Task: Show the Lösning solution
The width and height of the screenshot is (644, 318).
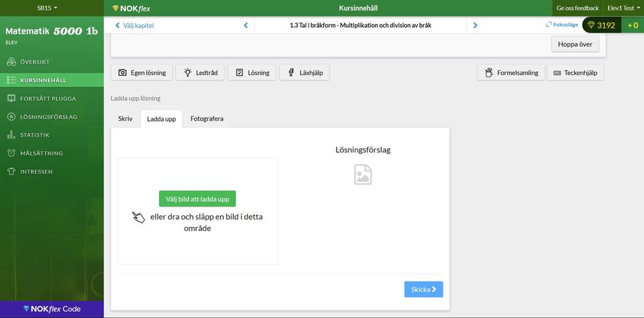Action: point(252,72)
